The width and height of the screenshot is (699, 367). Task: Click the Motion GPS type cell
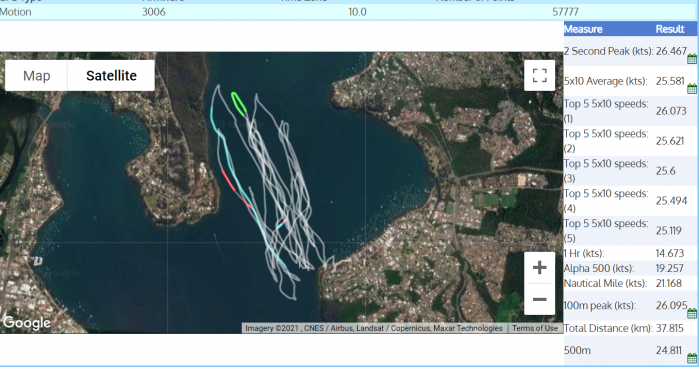16,12
